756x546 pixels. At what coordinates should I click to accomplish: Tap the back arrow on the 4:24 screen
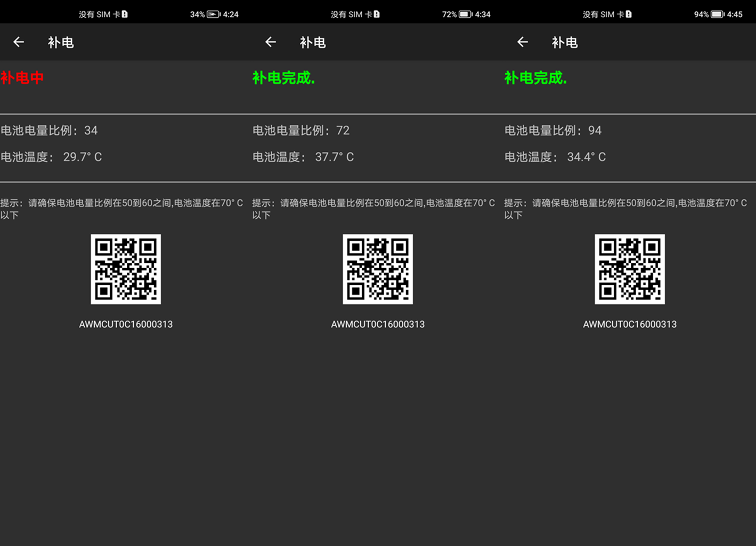[x=19, y=42]
